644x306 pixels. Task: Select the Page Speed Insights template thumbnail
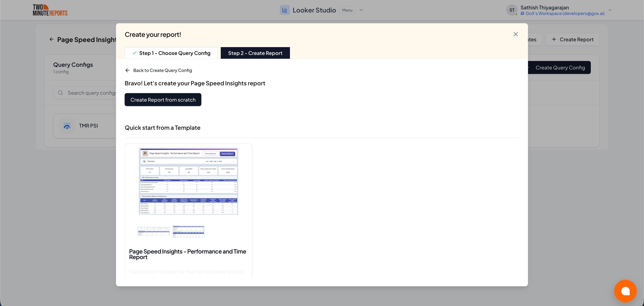click(x=188, y=181)
